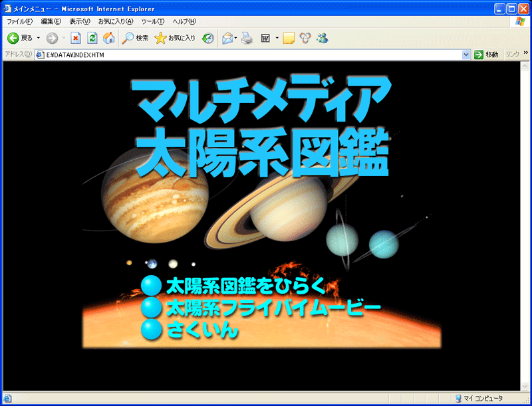Click the Jupiter planet image
The image size is (532, 406).
tap(155, 195)
